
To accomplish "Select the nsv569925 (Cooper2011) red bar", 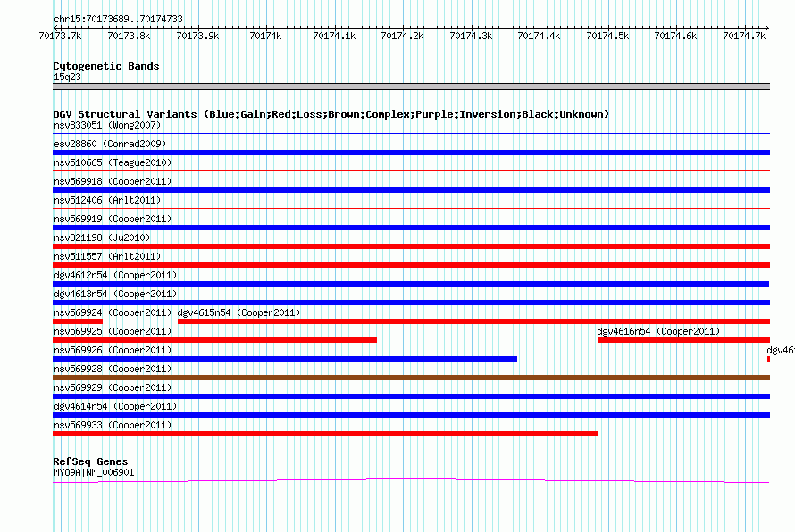I will click(214, 340).
